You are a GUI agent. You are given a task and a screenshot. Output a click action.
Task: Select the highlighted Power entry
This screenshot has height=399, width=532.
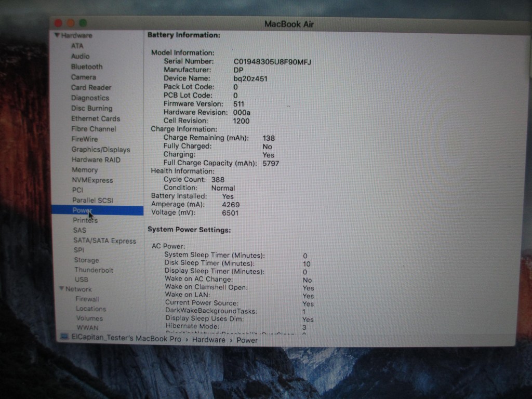point(98,210)
